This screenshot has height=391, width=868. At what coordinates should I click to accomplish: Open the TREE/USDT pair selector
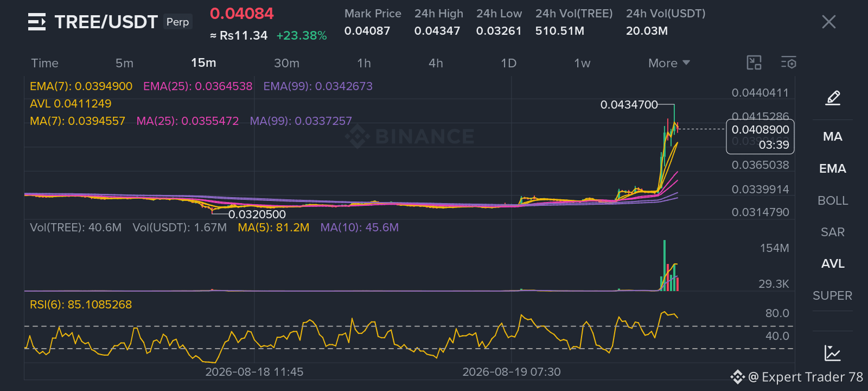pos(106,22)
